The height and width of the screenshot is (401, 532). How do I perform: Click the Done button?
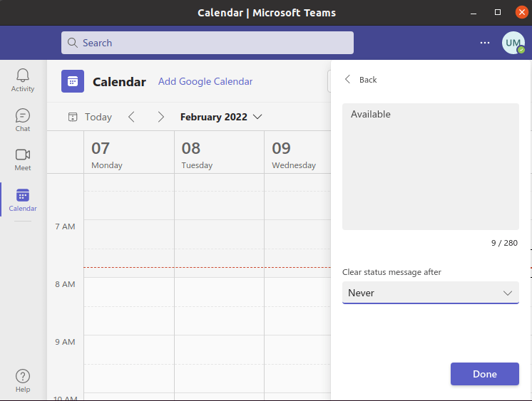[x=484, y=374]
